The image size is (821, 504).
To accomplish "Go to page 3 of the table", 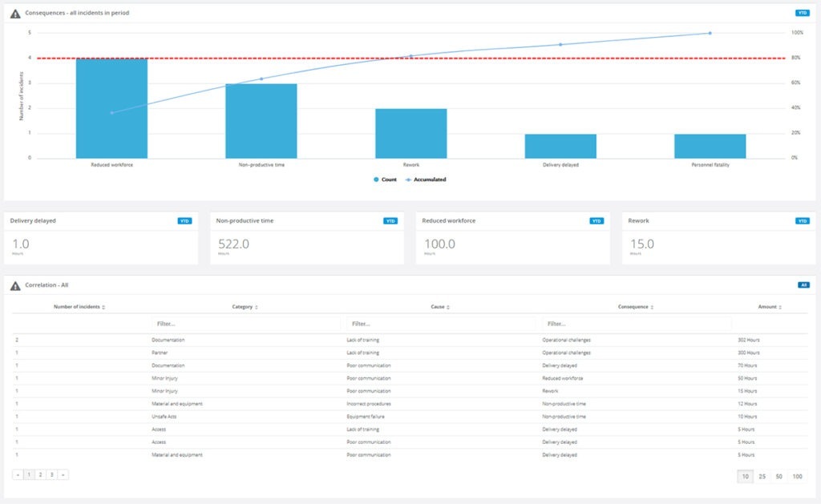I will tap(50, 474).
